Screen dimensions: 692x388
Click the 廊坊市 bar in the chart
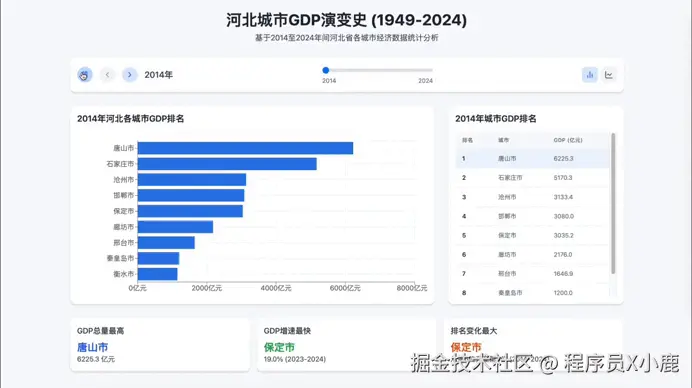point(175,227)
